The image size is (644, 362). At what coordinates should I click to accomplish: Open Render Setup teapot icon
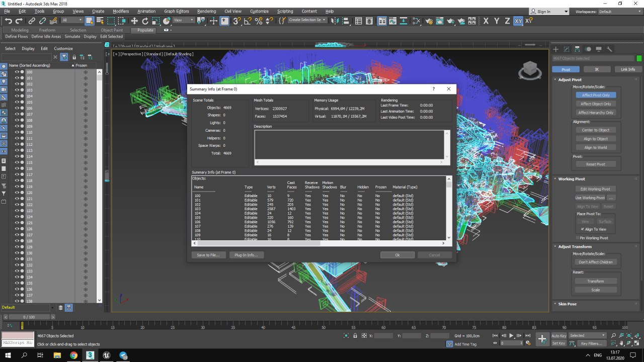pos(429,21)
